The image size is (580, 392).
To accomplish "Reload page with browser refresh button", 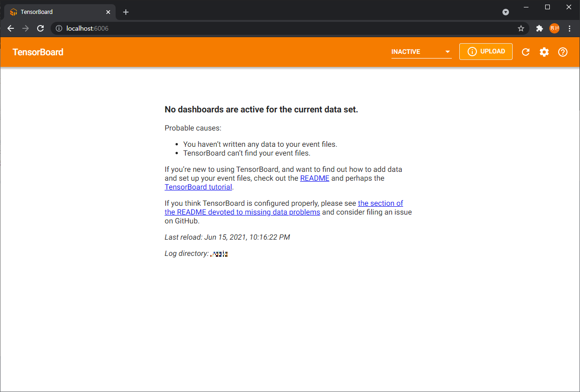I will [x=40, y=28].
